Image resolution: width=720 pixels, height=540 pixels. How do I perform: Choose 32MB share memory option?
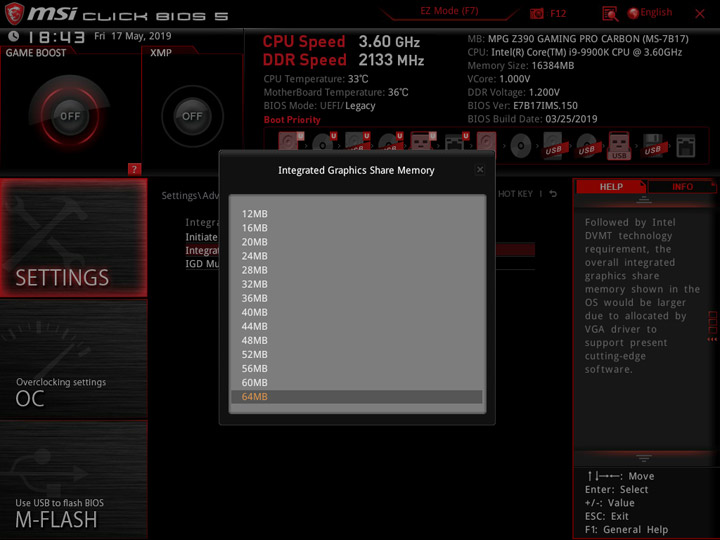coord(357,284)
